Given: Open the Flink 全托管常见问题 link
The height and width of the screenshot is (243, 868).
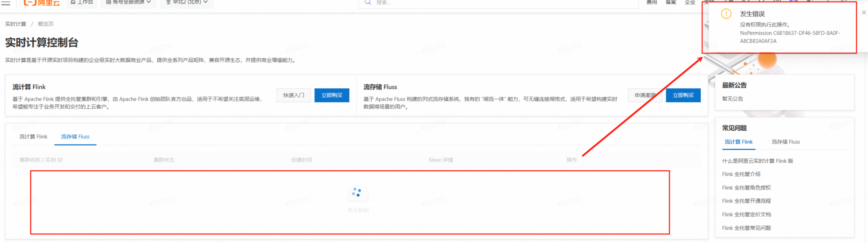Looking at the screenshot, I should coord(746,228).
